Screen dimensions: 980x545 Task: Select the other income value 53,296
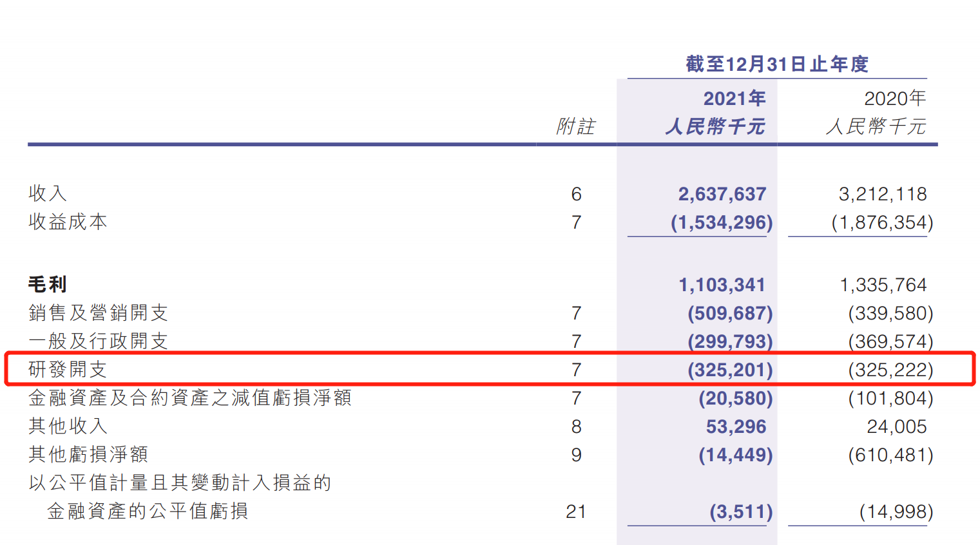736,426
